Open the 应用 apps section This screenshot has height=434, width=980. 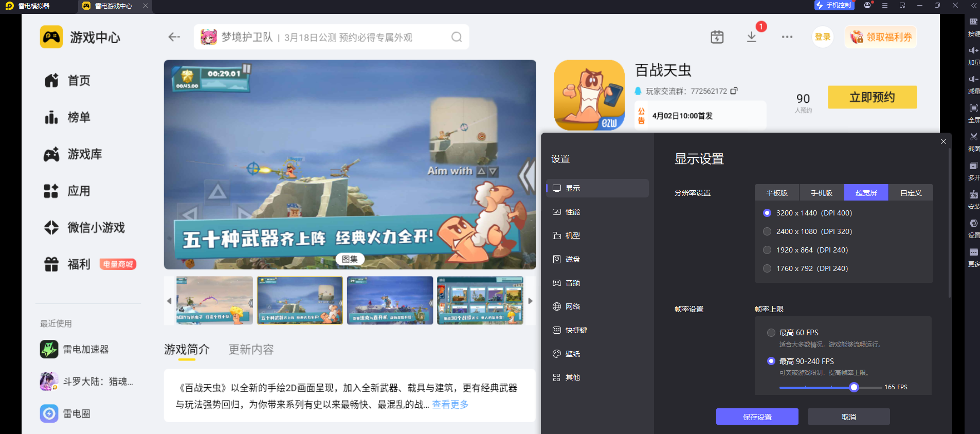68,191
